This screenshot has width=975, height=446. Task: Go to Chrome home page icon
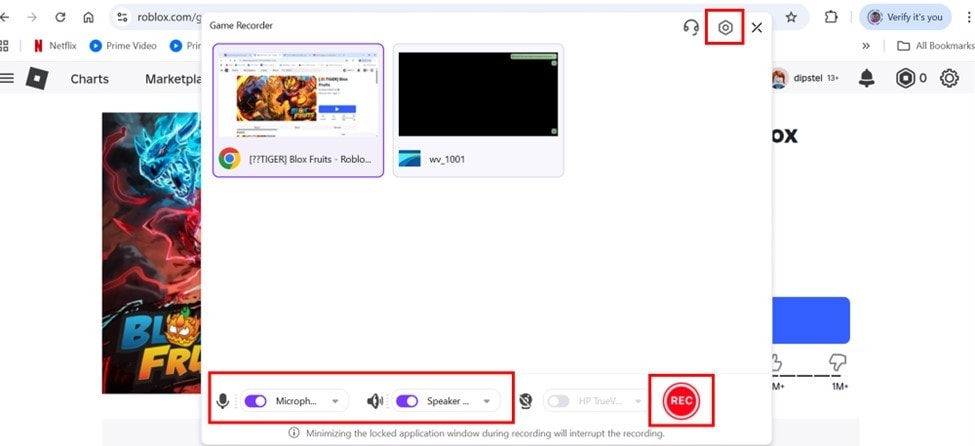pos(88,17)
